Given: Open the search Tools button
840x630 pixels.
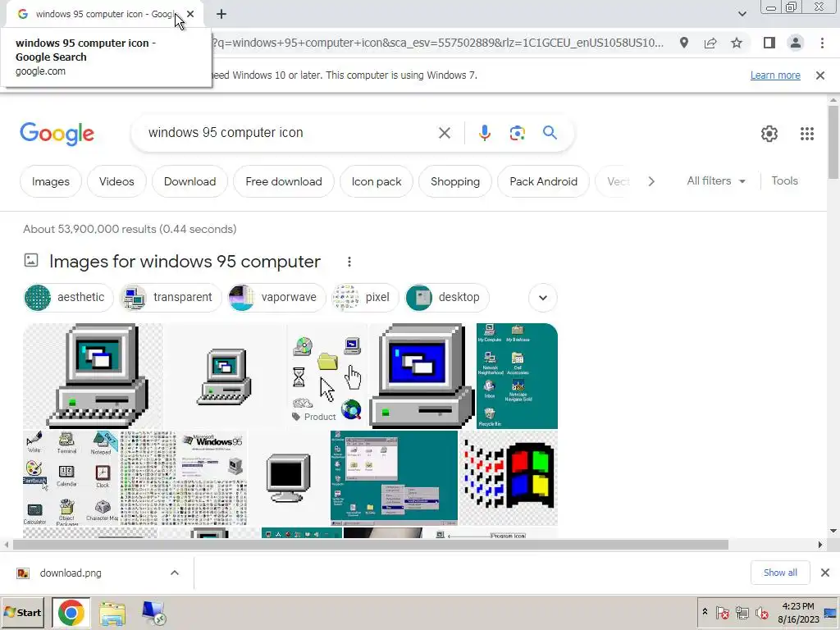Looking at the screenshot, I should pos(784,180).
